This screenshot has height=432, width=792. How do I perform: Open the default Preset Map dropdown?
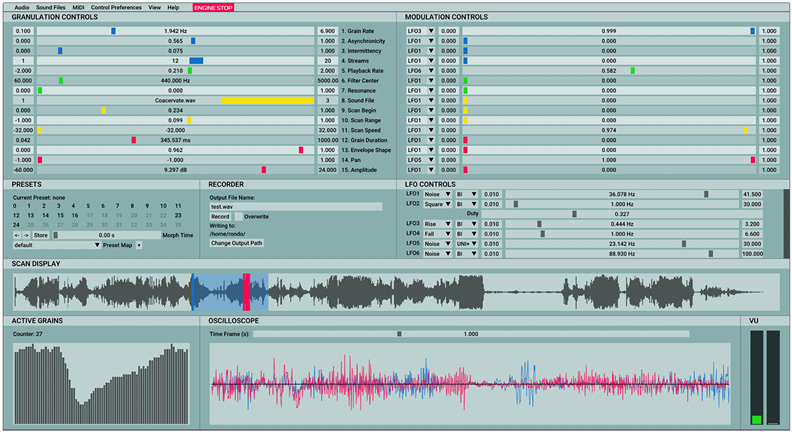(57, 245)
